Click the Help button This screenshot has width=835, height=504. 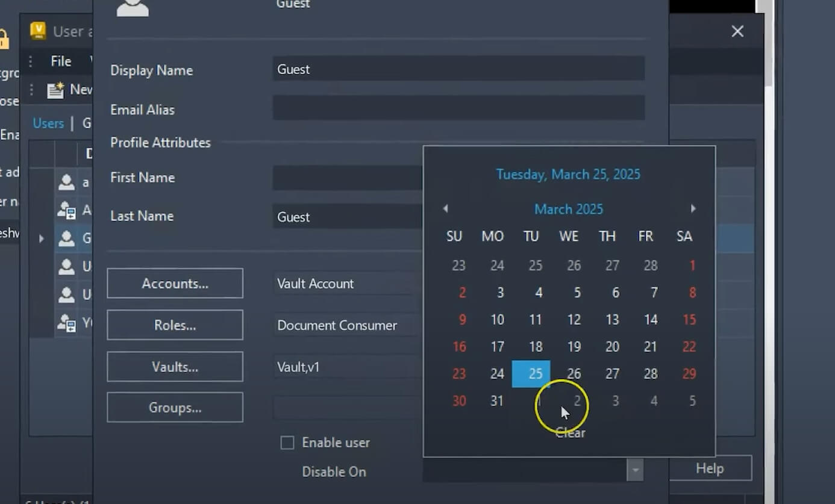pyautogui.click(x=710, y=468)
